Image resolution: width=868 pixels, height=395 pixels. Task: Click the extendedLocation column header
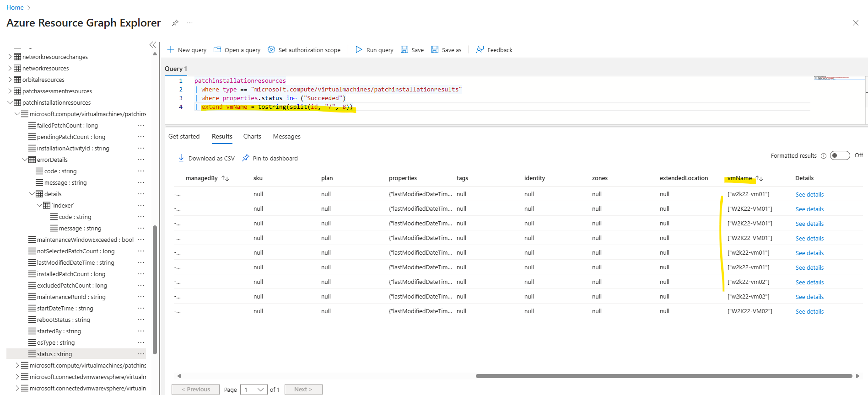(684, 178)
